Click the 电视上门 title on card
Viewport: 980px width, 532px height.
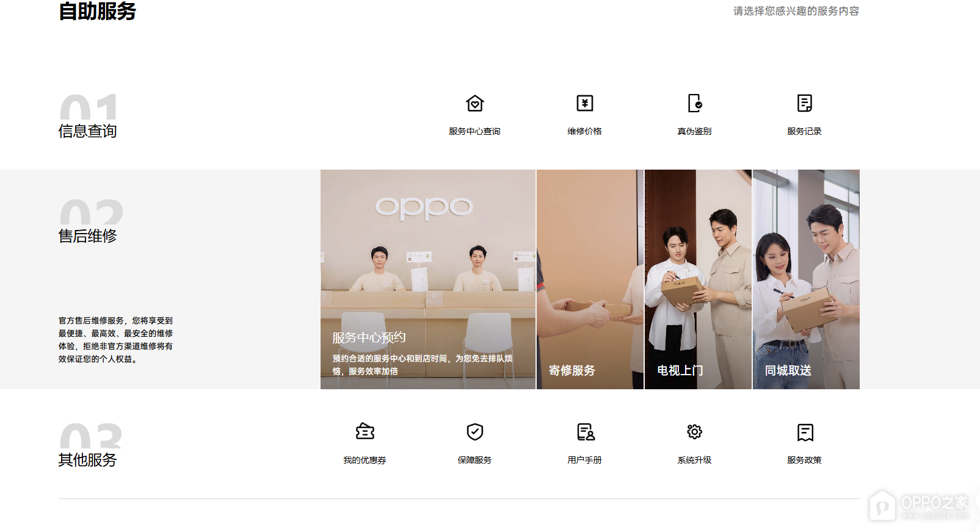[x=680, y=370]
